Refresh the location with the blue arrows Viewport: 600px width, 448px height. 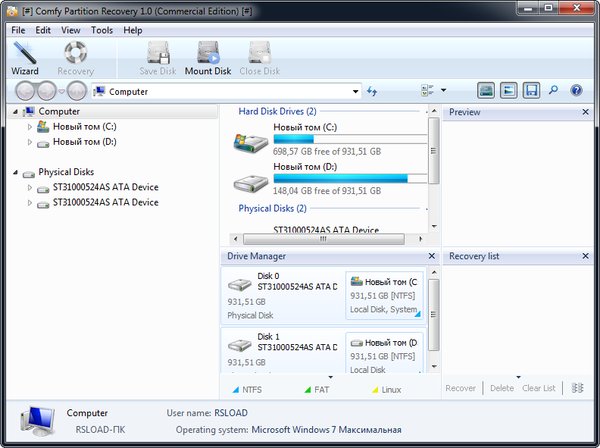point(372,91)
